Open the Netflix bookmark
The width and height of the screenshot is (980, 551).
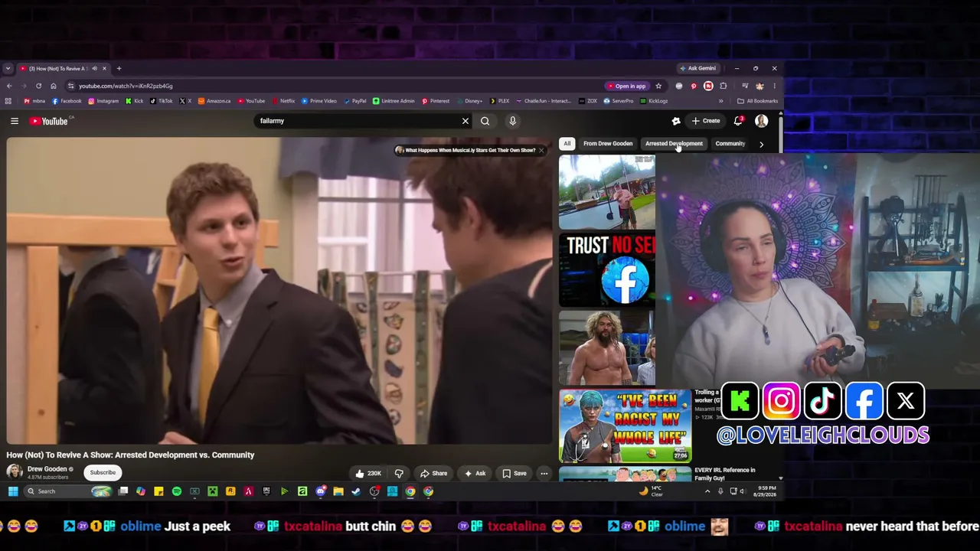point(283,101)
